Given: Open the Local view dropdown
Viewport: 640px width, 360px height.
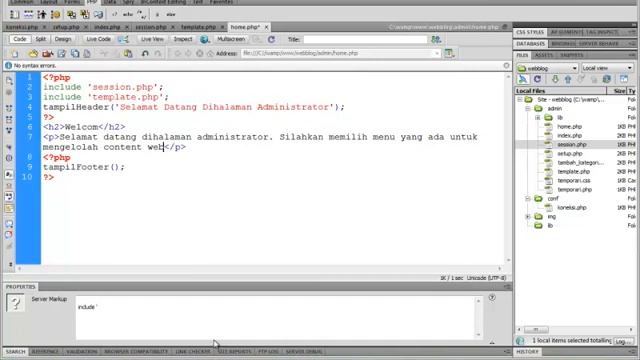Looking at the screenshot, I should coord(607,68).
